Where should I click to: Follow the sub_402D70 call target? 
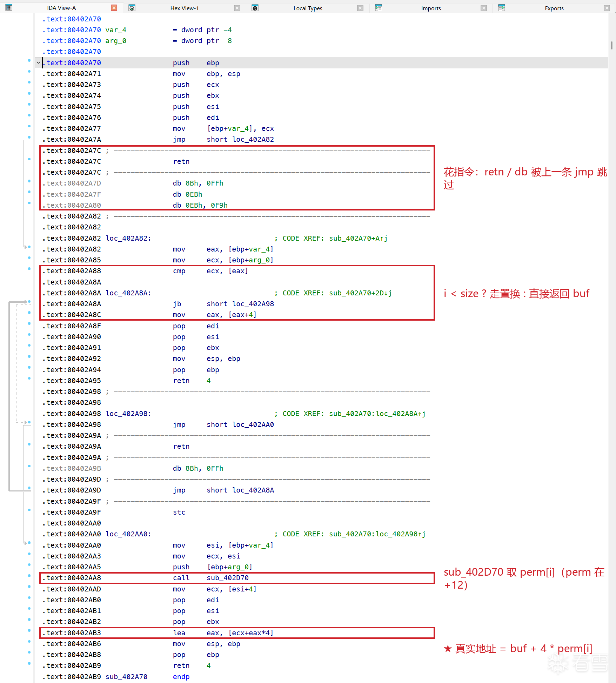point(228,578)
